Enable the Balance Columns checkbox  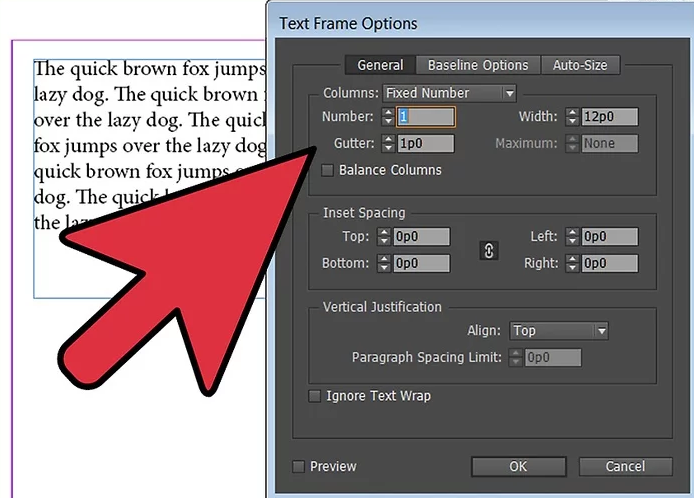point(327,171)
